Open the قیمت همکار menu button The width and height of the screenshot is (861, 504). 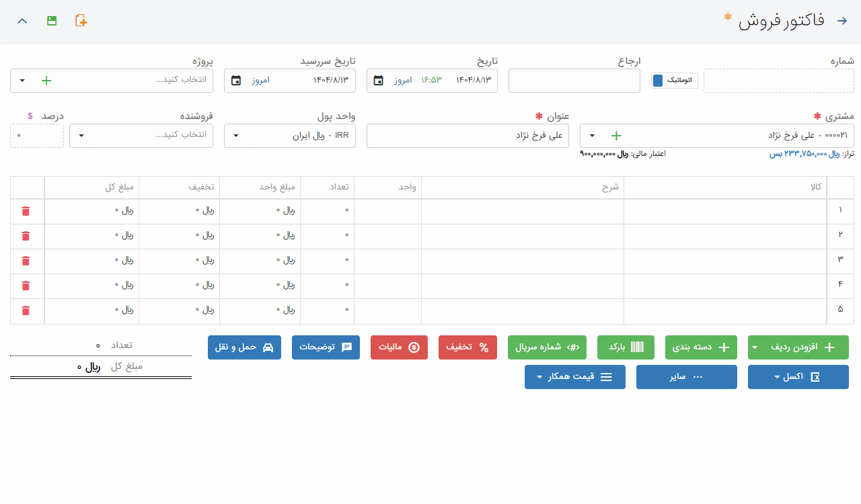(574, 377)
